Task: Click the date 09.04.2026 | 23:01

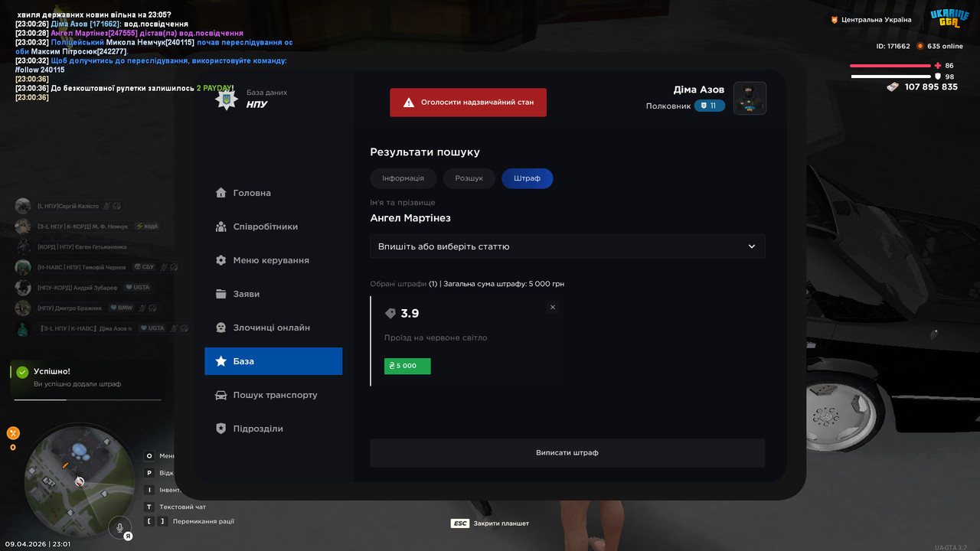Action: click(38, 544)
